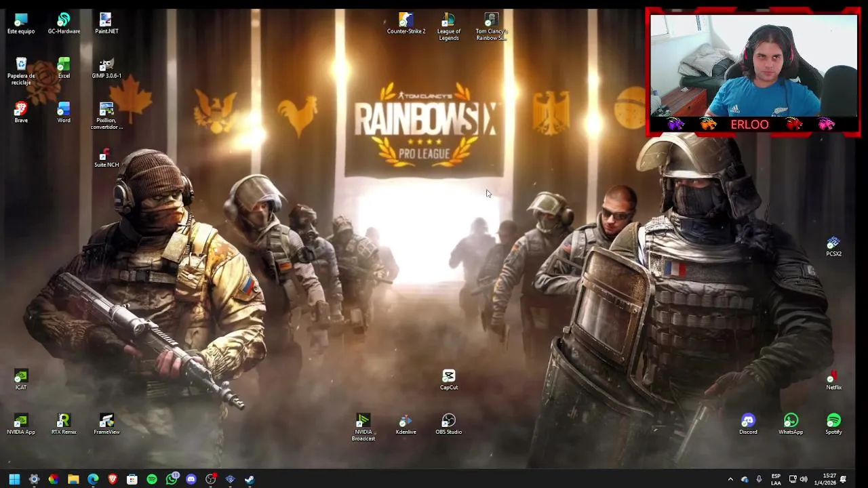This screenshot has height=488, width=868.
Task: Open clock and date 15:27 flyout
Action: [825, 479]
